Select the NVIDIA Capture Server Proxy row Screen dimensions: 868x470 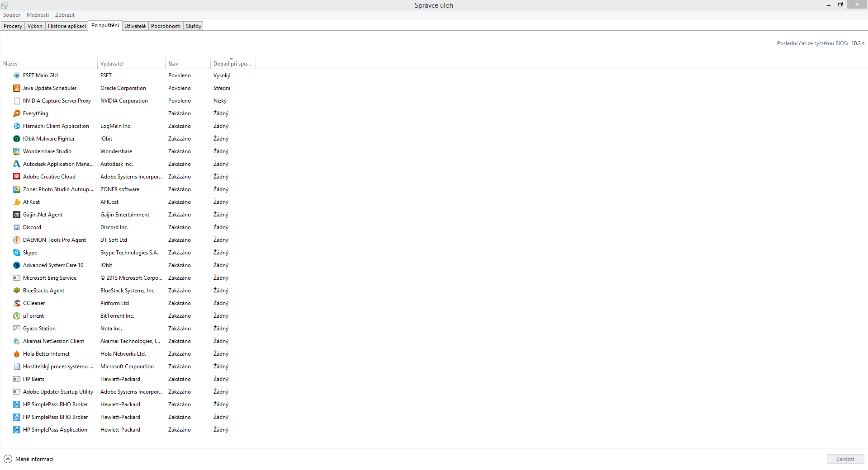click(x=128, y=101)
